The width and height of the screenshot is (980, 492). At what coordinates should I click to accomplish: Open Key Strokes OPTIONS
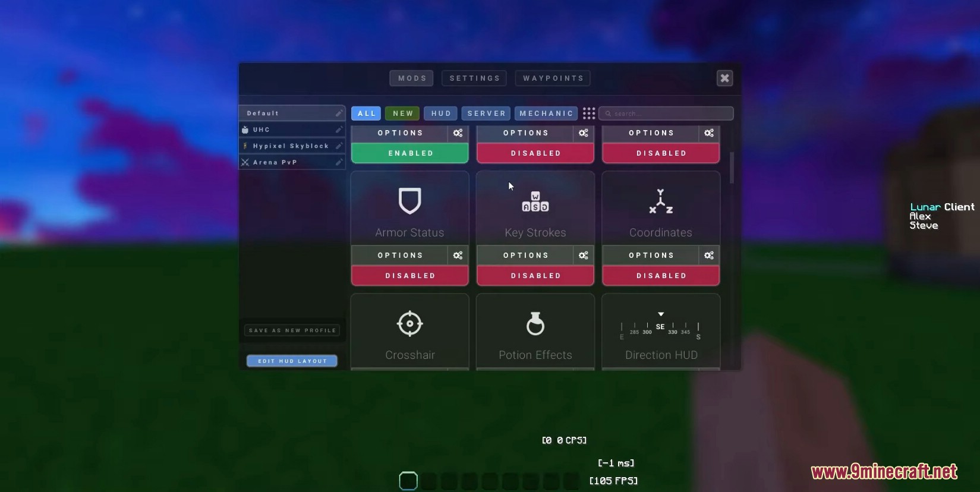click(525, 255)
